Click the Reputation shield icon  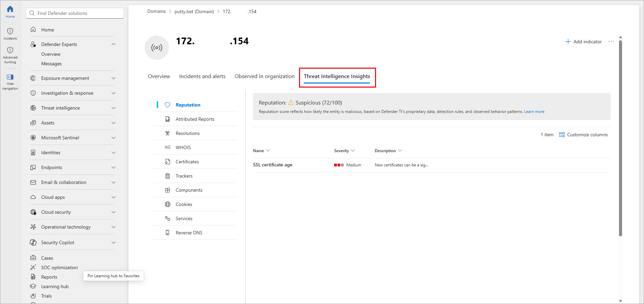click(167, 105)
